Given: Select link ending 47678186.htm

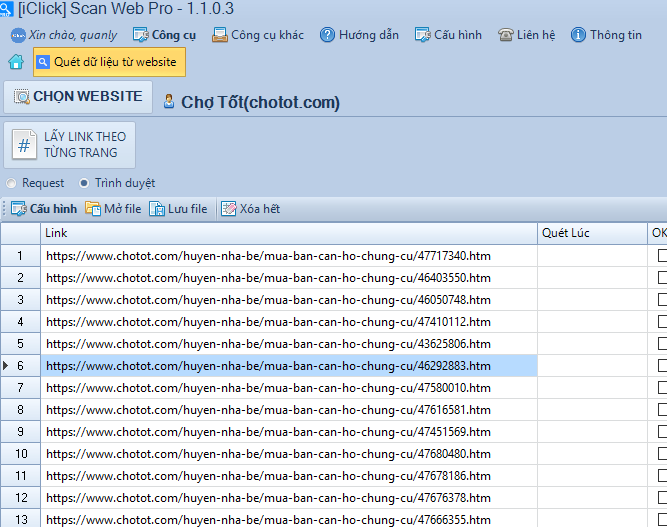Looking at the screenshot, I should click(289, 476).
